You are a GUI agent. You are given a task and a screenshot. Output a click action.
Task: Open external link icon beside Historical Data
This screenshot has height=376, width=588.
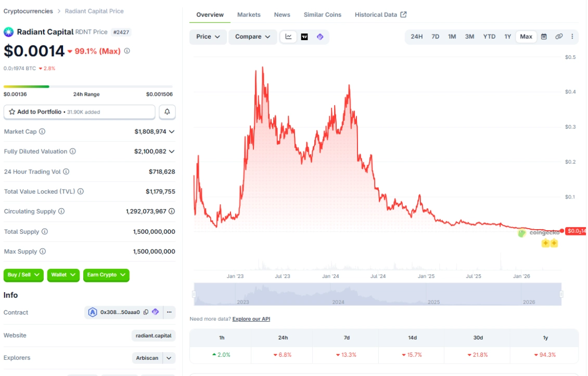pos(403,14)
